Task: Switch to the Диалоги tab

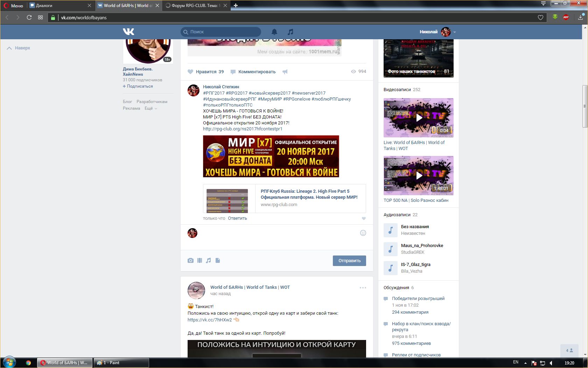Action: pos(60,6)
